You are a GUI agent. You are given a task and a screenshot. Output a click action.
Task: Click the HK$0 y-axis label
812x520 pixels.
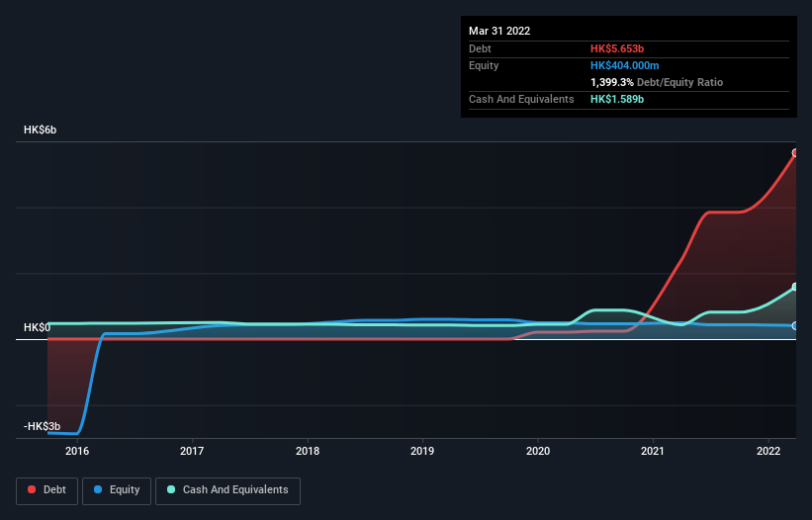point(37,327)
